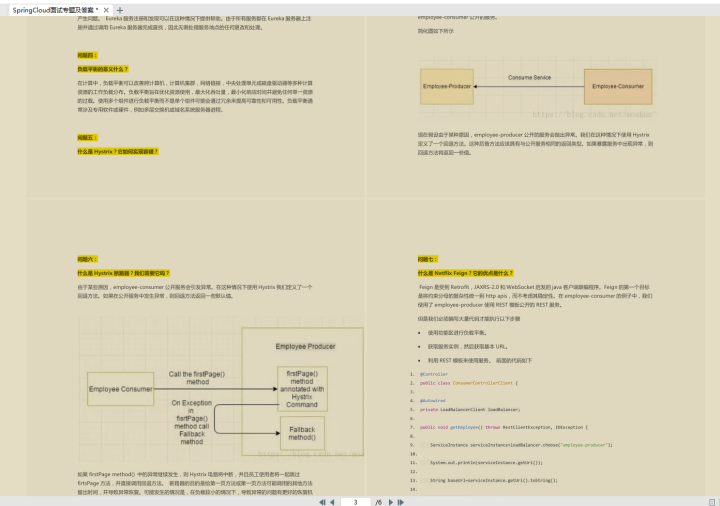Viewport: 720px width, 506px height.
Task: Close the SpringCloud document tab
Action: coord(106,10)
